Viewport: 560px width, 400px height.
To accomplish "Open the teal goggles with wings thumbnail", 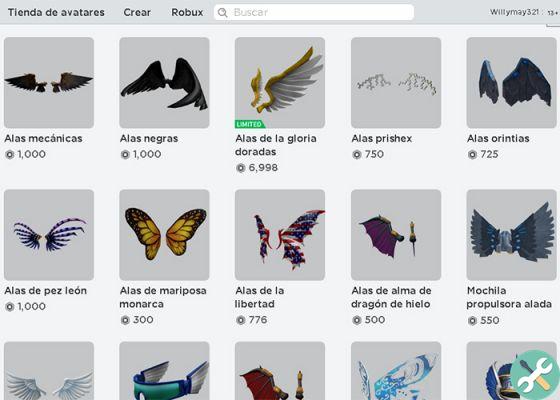I will pos(164,371).
